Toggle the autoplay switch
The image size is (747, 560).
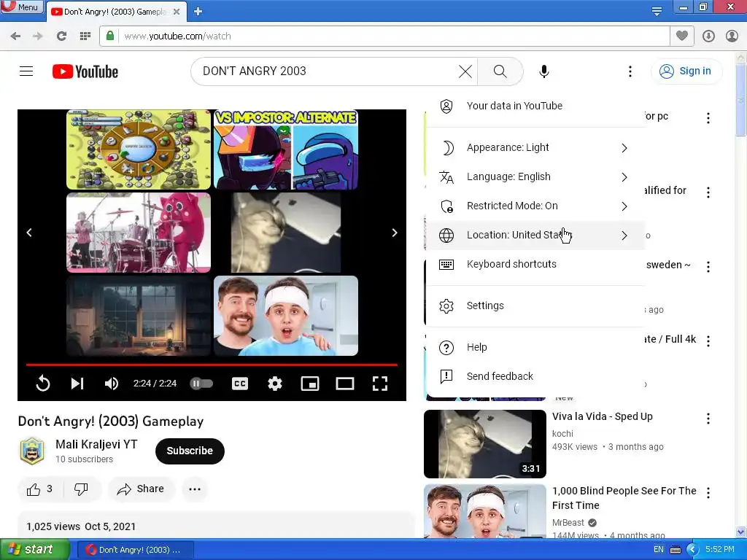click(201, 384)
